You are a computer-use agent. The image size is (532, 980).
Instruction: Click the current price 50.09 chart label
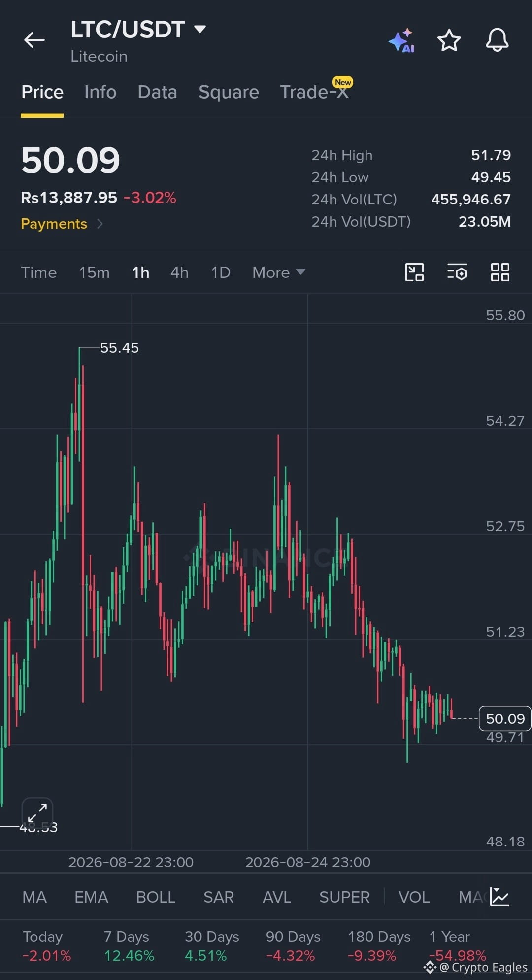point(505,718)
